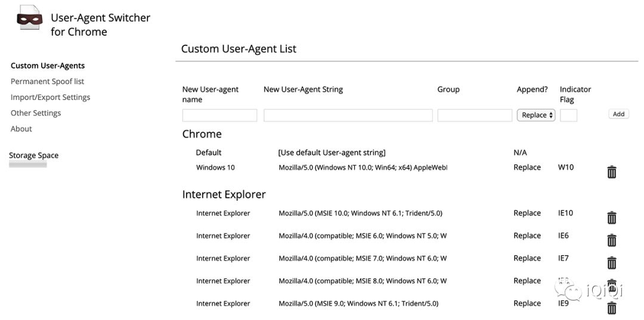The height and width of the screenshot is (320, 644).
Task: Click the Storage Space label
Action: [33, 156]
